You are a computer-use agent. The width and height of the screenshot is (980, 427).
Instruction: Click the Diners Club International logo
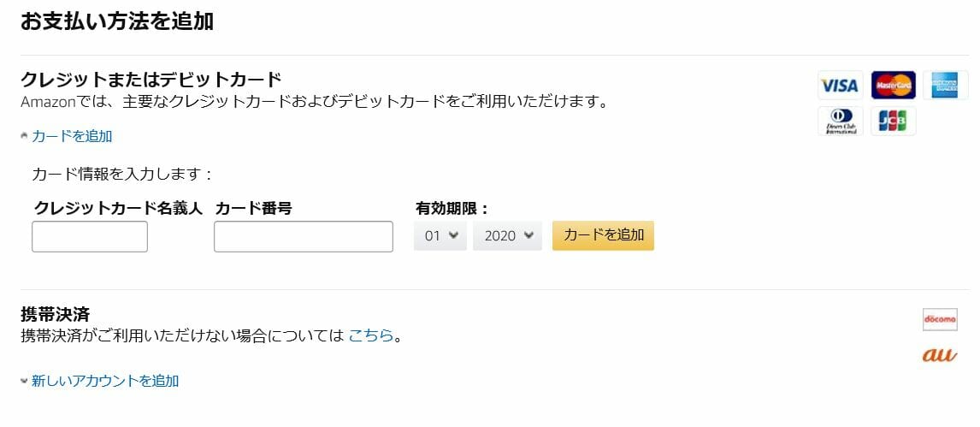839,122
